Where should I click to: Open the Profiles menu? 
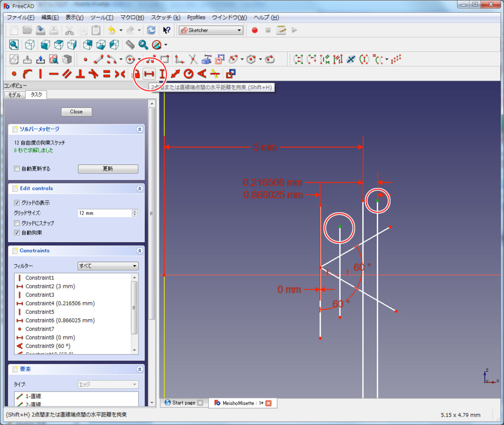click(x=196, y=17)
